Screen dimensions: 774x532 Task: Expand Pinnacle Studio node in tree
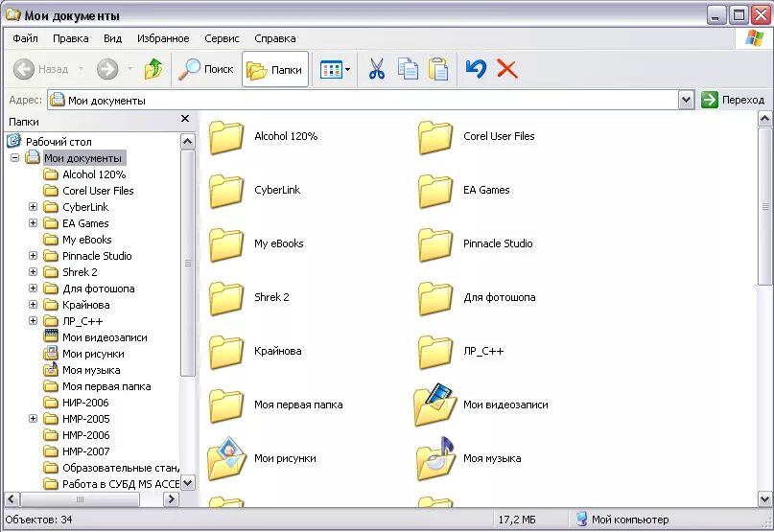click(33, 256)
